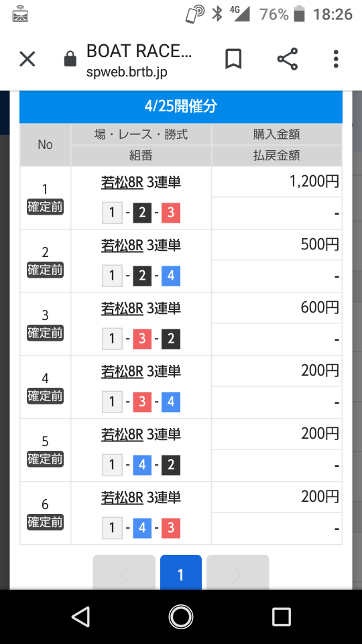Tap the Android recent apps square button

282,617
